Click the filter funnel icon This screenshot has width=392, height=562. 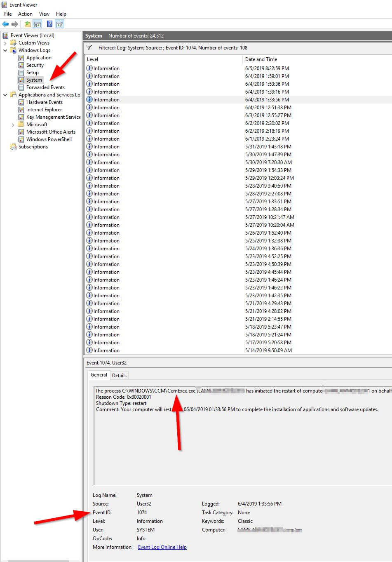pos(89,48)
